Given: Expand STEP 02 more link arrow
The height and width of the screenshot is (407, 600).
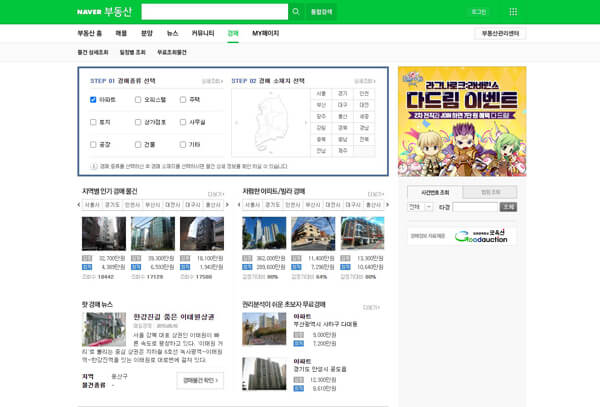Looking at the screenshot, I should 364,81.
